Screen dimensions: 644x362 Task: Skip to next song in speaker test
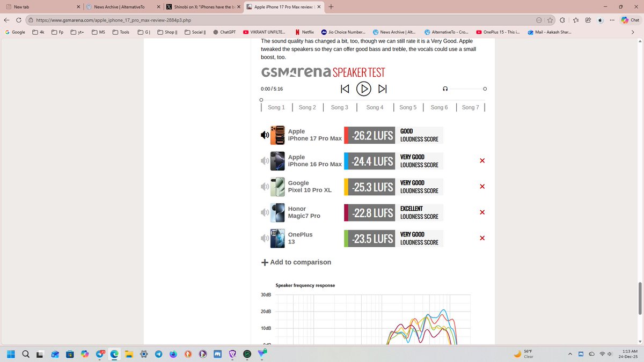pos(383,88)
